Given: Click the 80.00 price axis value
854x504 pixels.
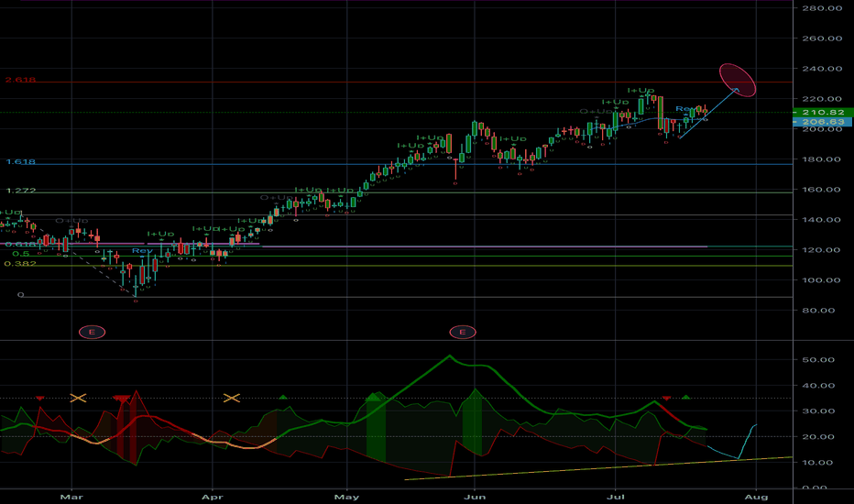Looking at the screenshot, I should (818, 311).
